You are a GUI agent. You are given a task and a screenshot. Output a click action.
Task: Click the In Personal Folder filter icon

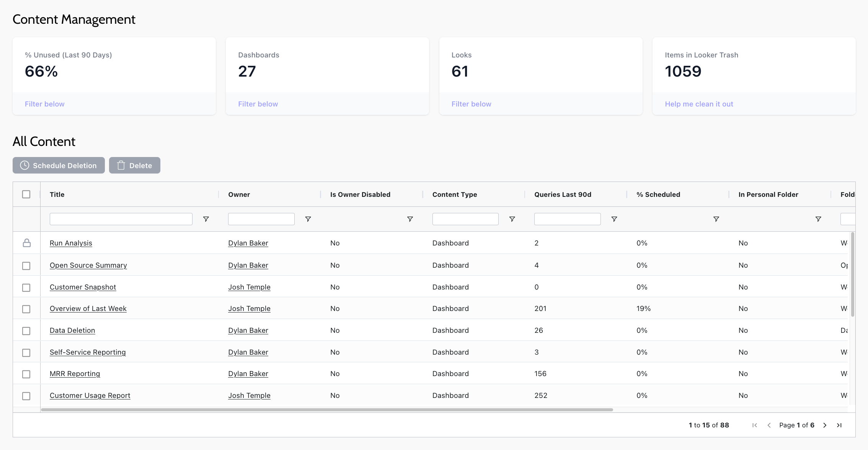(818, 219)
